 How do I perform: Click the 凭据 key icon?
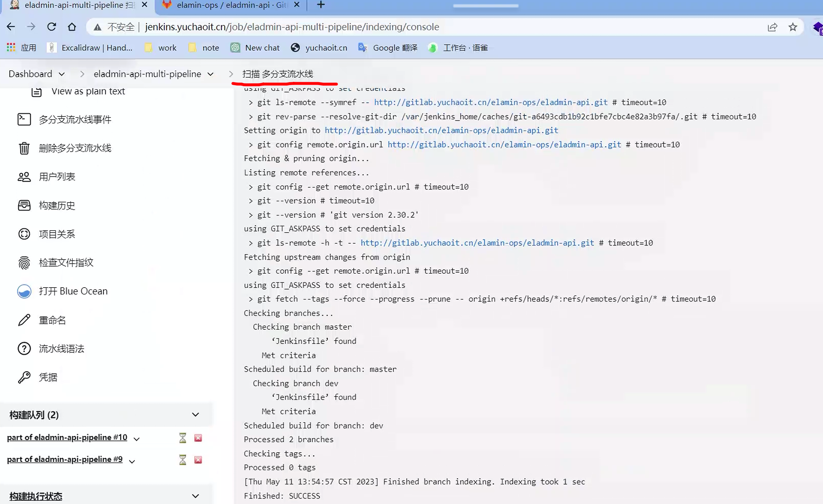coord(24,378)
